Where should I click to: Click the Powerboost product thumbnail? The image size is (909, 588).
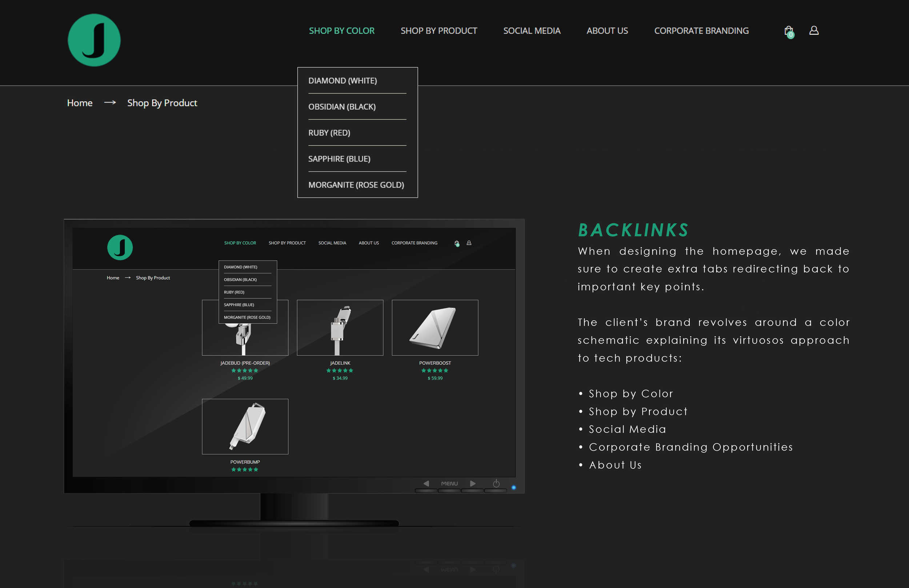click(435, 327)
